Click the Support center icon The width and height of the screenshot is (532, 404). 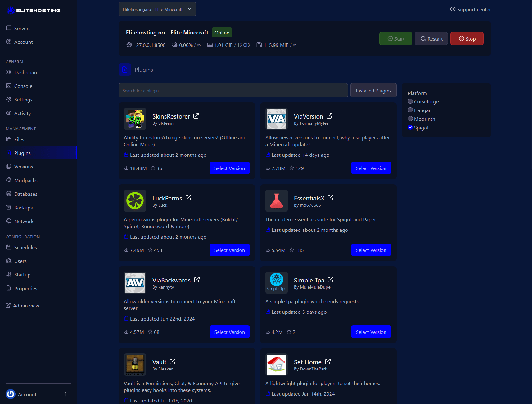click(x=453, y=9)
